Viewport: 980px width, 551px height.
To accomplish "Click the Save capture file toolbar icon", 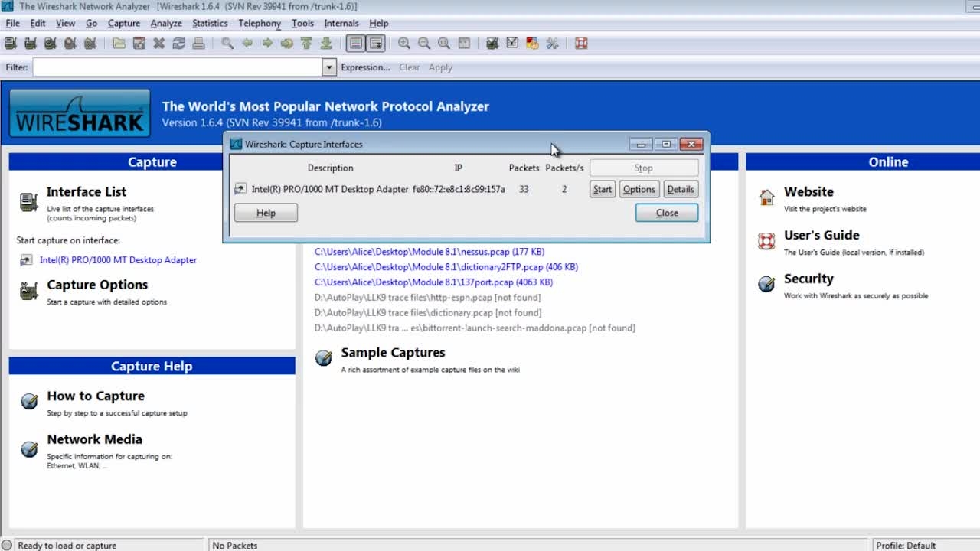I will pyautogui.click(x=139, y=44).
